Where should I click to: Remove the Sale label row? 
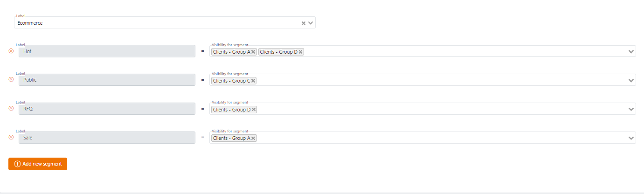click(11, 137)
